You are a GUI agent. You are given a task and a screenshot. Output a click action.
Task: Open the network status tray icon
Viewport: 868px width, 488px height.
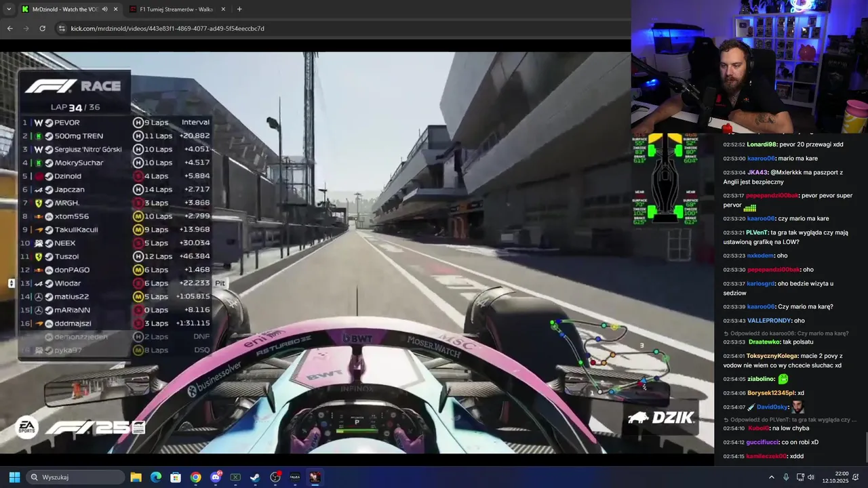(800, 477)
